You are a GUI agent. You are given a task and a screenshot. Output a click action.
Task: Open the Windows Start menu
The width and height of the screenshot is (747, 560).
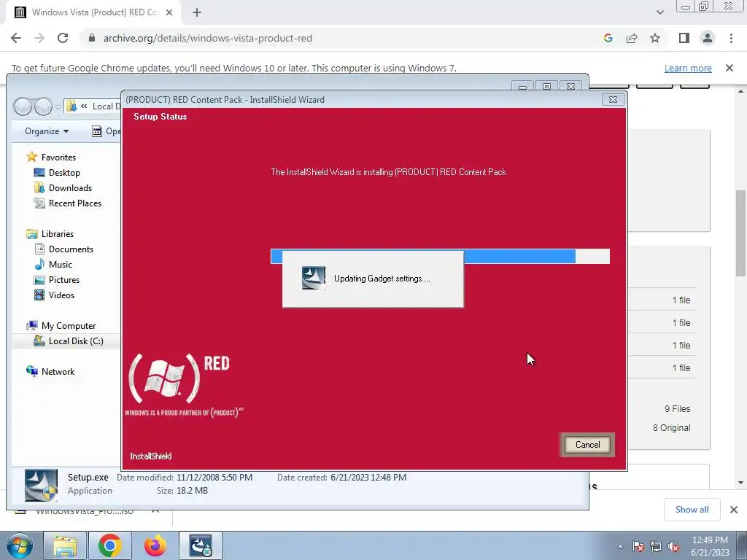(19, 545)
